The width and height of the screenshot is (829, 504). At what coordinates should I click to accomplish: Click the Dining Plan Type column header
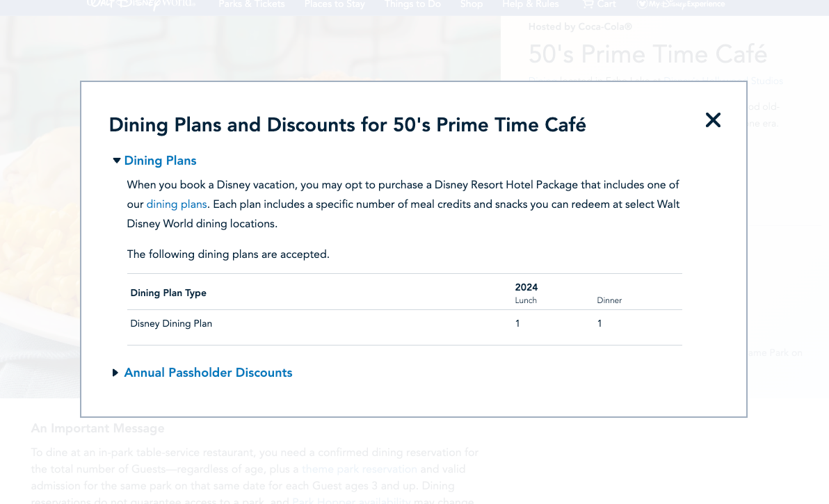168,293
